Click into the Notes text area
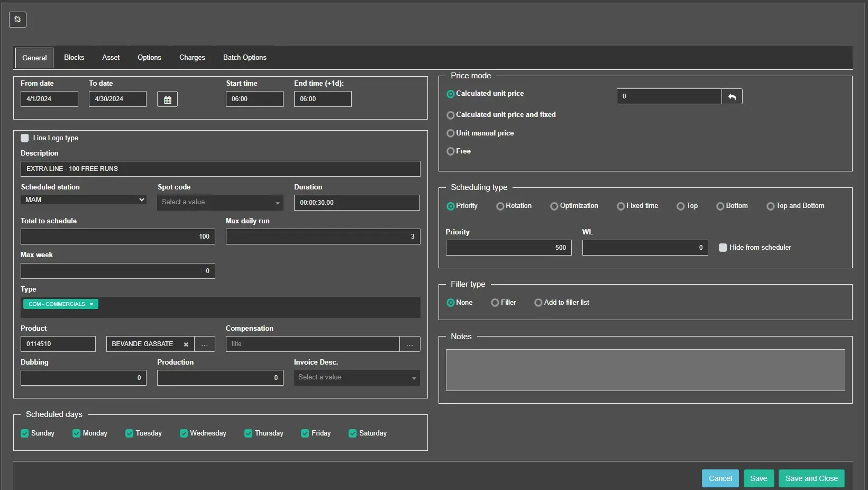 pyautogui.click(x=645, y=370)
